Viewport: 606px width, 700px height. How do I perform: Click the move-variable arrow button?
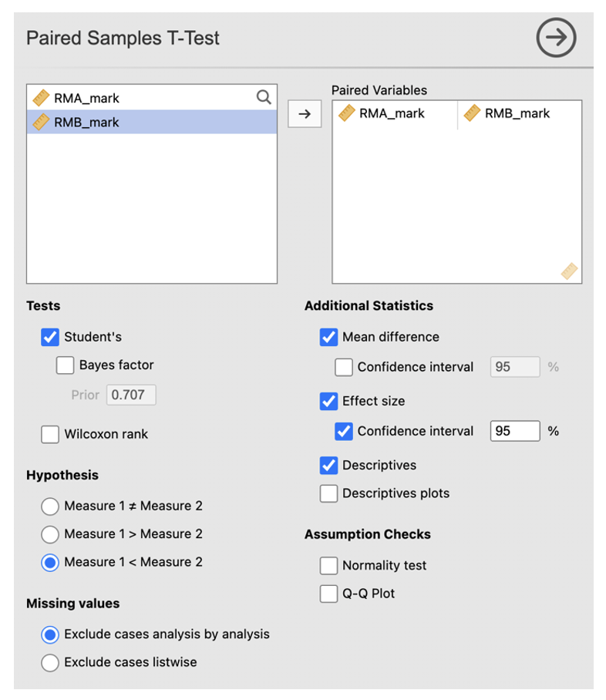pos(305,114)
